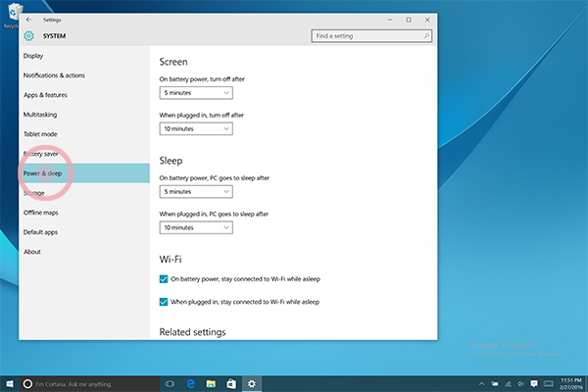The height and width of the screenshot is (392, 588).
Task: Open the network icon in the tray
Action: tap(508, 384)
